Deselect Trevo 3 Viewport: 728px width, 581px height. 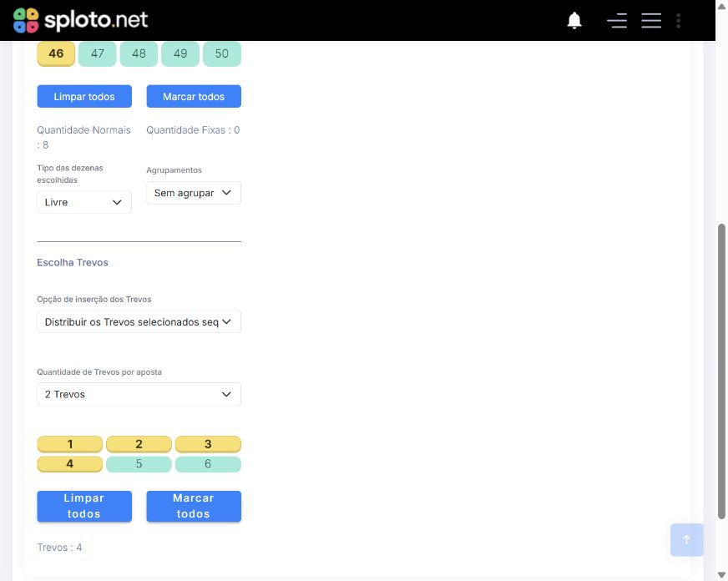coord(208,444)
